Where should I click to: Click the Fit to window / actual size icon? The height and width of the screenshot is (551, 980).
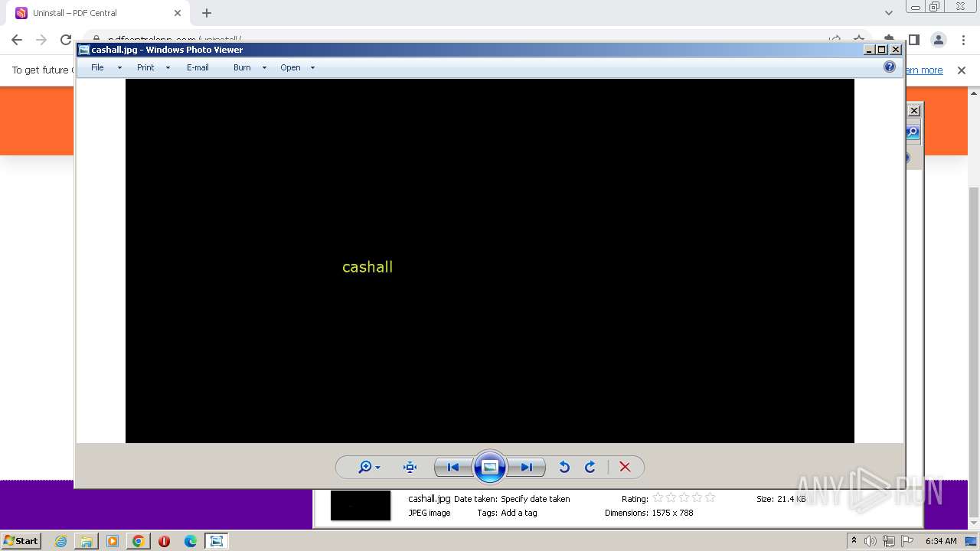pyautogui.click(x=410, y=467)
